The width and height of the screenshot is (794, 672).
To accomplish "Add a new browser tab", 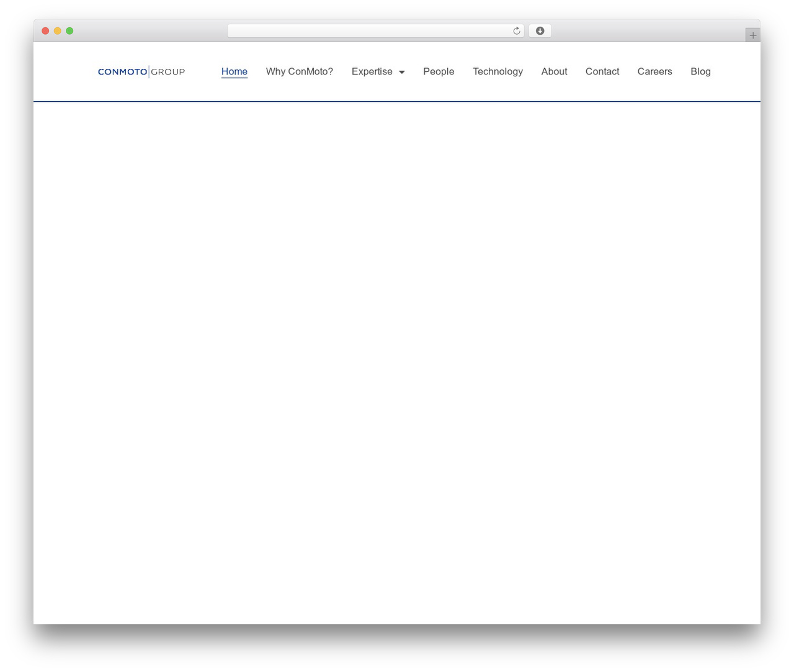I will click(x=752, y=35).
